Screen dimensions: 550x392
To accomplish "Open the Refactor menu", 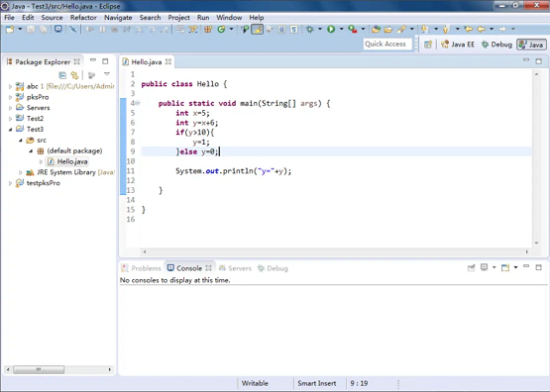I will [83, 18].
